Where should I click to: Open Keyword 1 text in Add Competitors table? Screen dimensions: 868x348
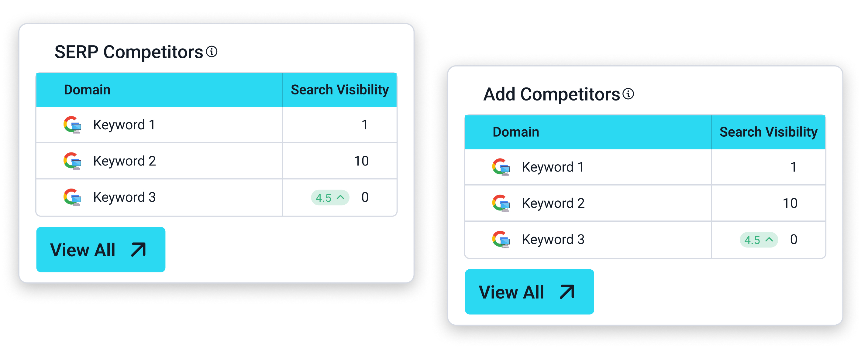(553, 167)
